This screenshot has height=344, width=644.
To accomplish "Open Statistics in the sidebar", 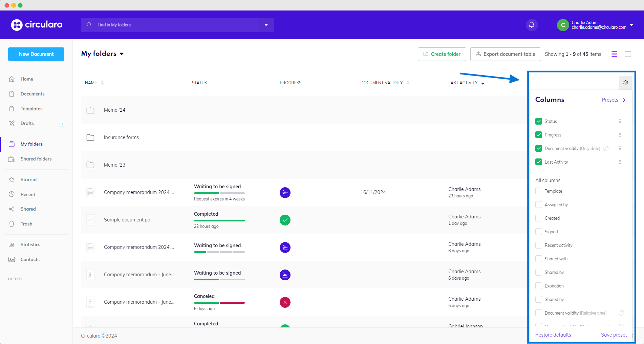I will coord(30,244).
